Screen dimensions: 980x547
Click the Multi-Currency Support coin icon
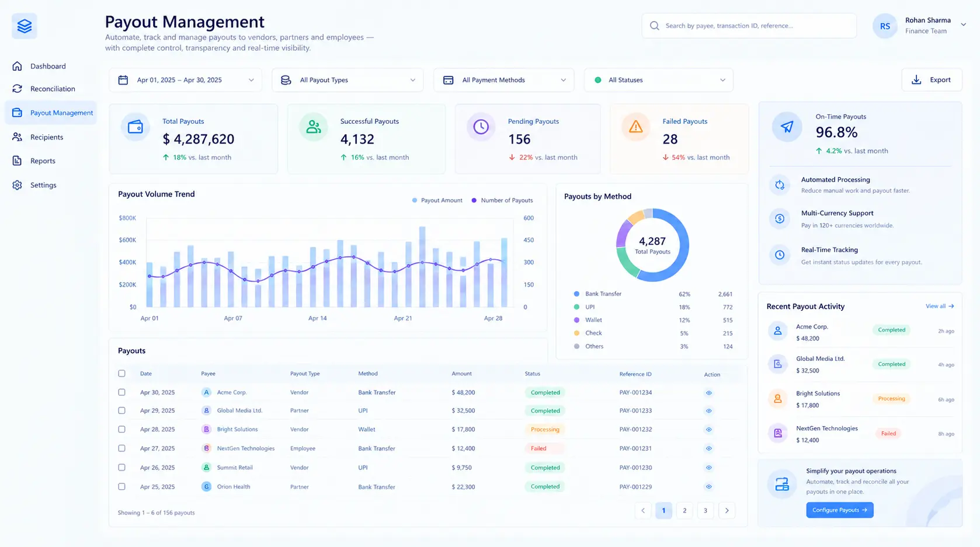click(x=780, y=219)
